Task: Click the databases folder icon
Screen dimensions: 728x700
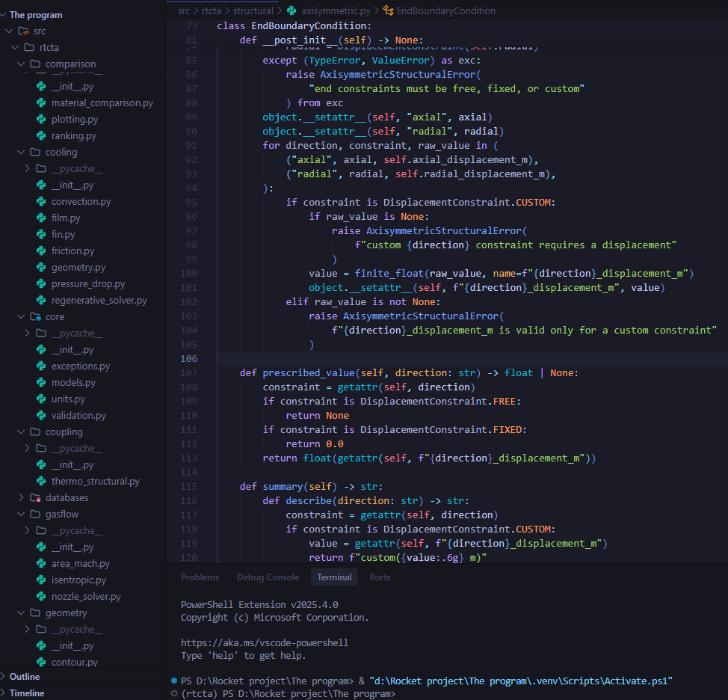Action: tap(35, 497)
